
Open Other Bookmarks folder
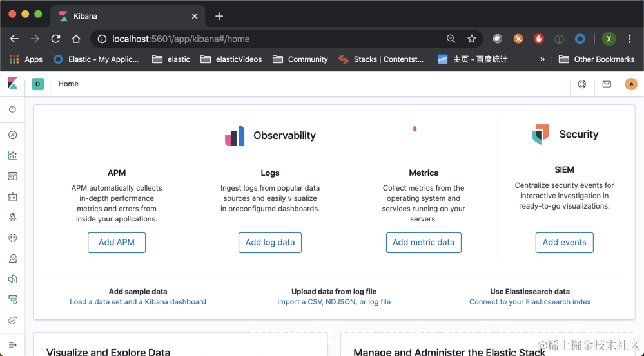(596, 59)
